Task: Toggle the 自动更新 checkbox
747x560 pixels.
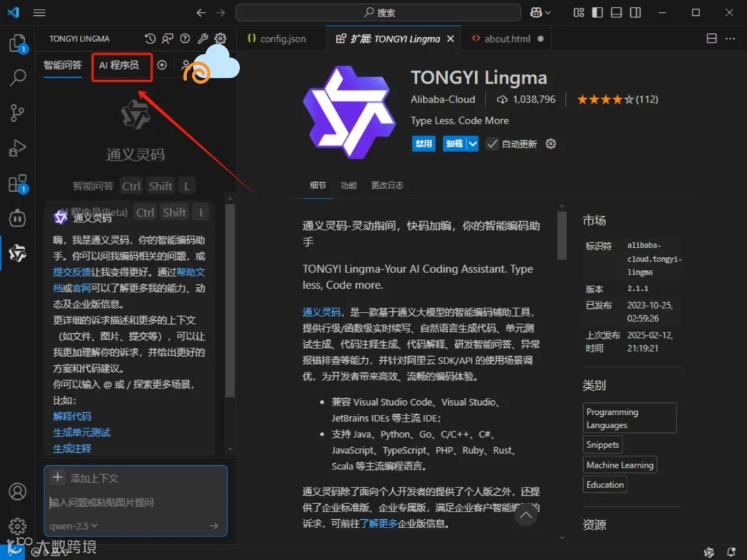Action: (x=492, y=144)
